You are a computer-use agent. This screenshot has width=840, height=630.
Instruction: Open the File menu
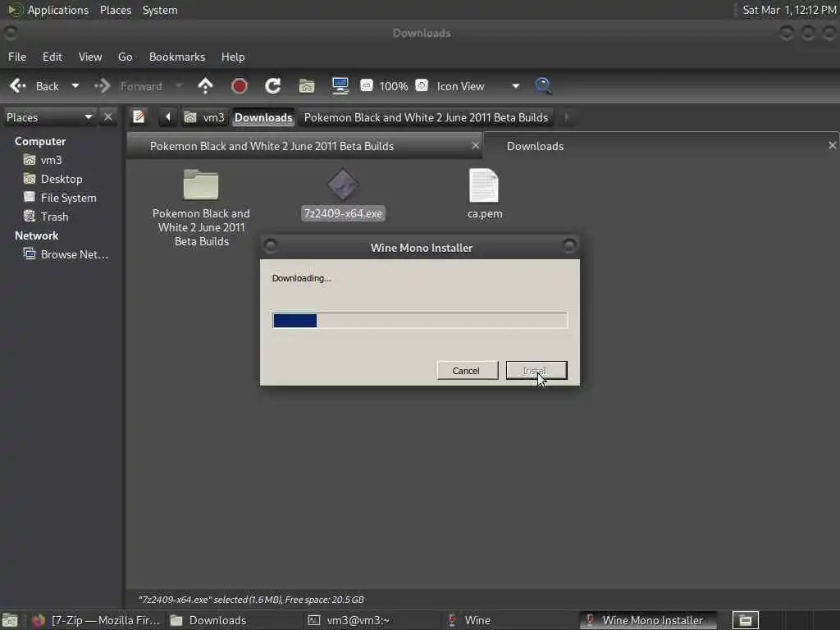coord(17,57)
